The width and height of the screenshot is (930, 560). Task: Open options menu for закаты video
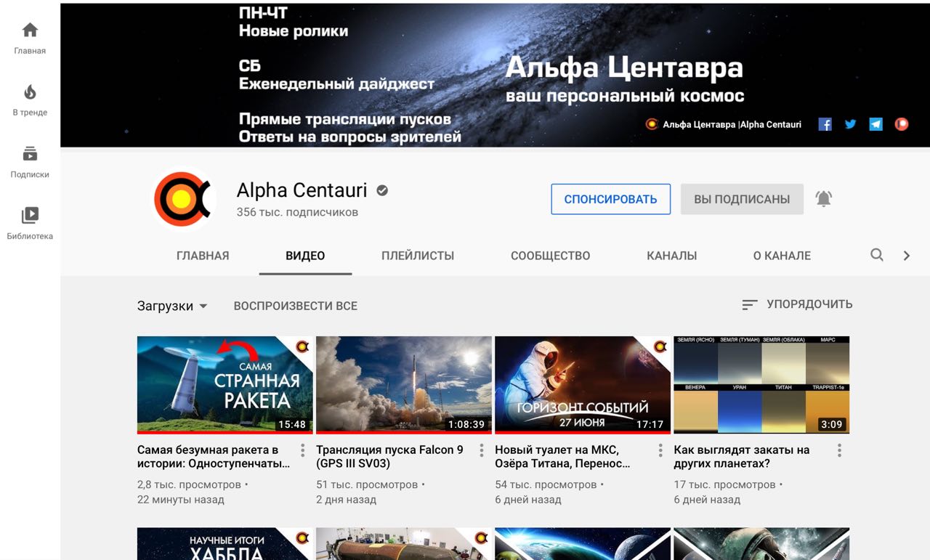point(839,451)
